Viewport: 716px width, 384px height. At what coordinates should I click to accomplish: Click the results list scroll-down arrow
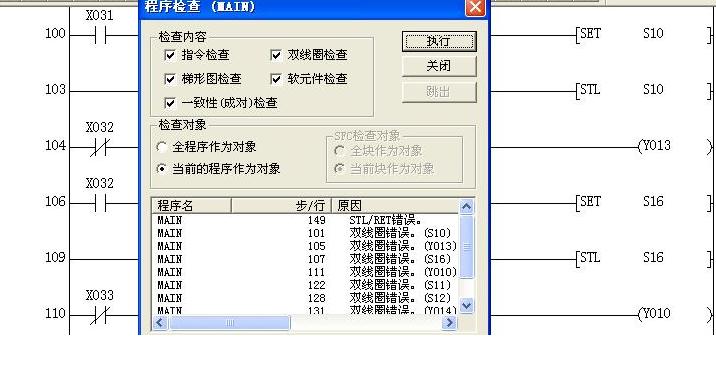click(466, 305)
